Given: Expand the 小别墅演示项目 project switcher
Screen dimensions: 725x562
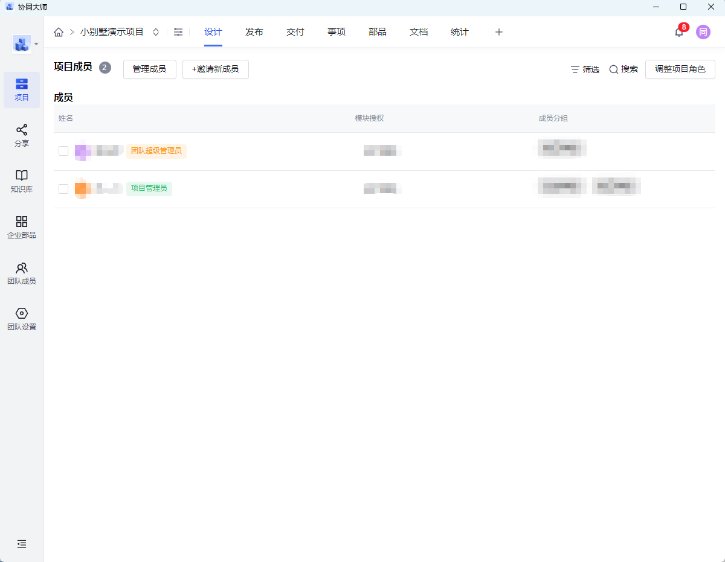Looking at the screenshot, I should pos(156,32).
